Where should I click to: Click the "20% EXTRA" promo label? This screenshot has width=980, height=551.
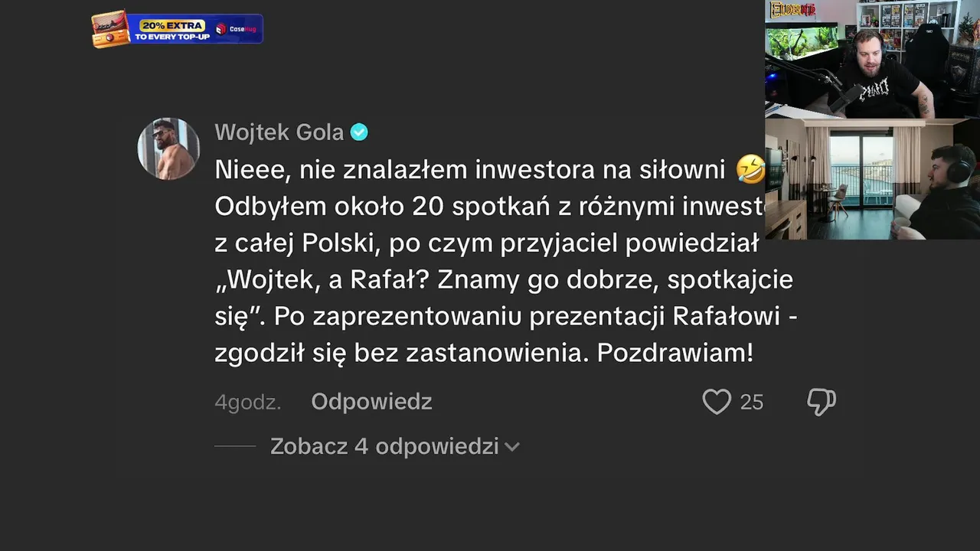(172, 24)
